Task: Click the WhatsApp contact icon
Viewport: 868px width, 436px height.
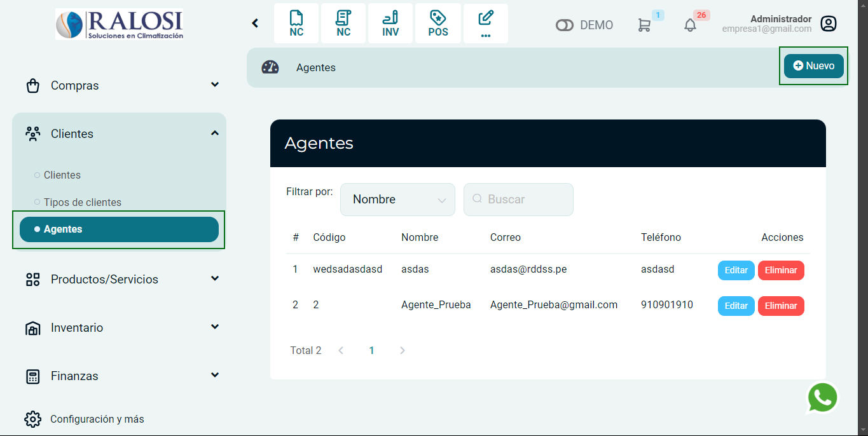Action: tap(822, 397)
